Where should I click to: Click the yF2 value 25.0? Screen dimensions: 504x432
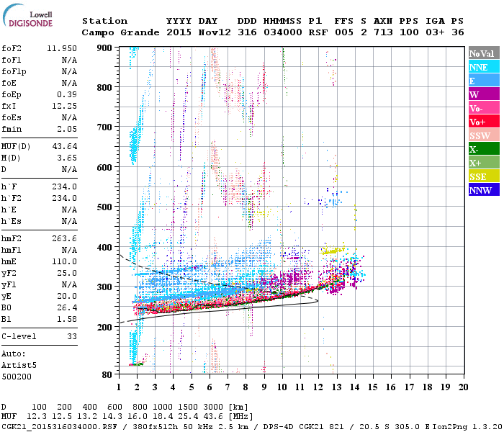[67, 273]
